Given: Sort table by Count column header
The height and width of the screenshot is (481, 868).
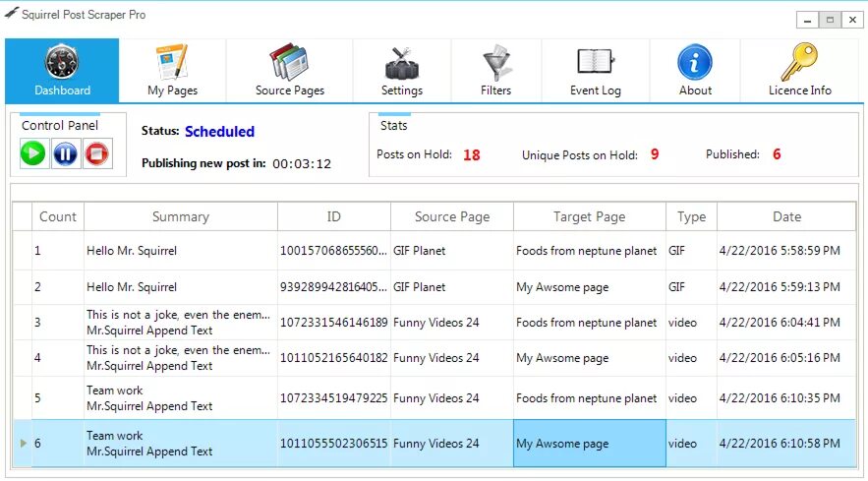Looking at the screenshot, I should tap(58, 216).
